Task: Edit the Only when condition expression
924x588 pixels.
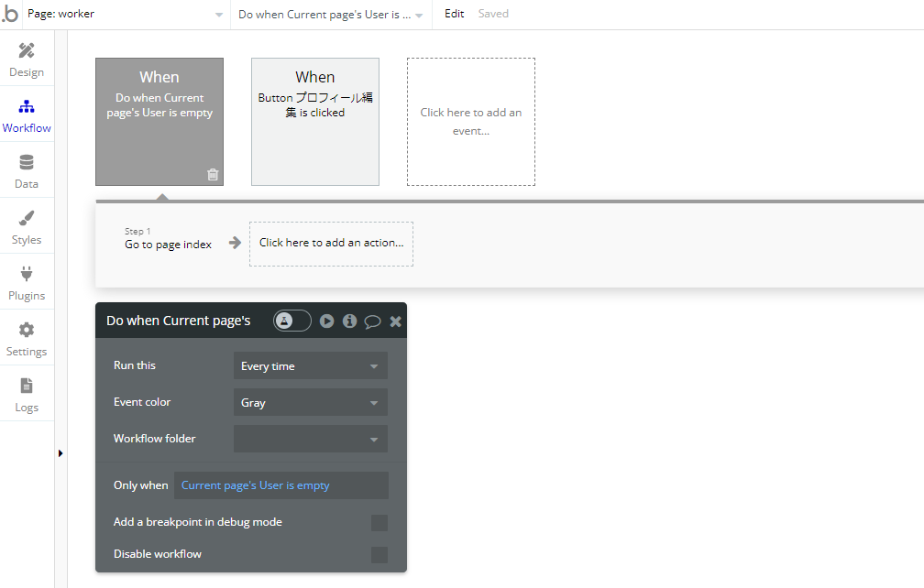Action: 281,485
